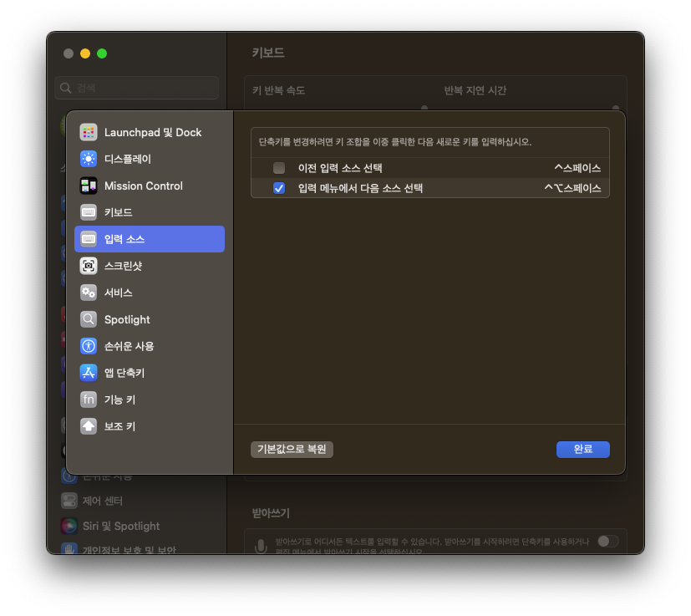The height and width of the screenshot is (616, 691).
Task: Open the 손쉬운 사용 category
Action: point(150,346)
